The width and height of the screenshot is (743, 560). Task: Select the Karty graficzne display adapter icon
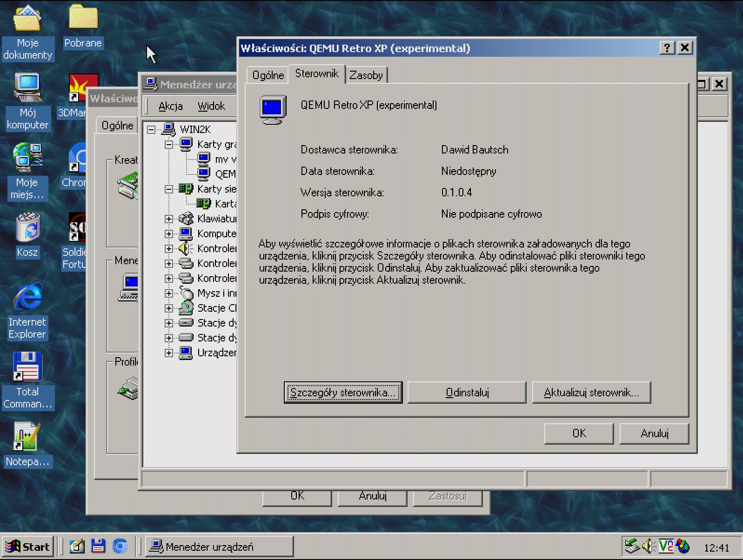[x=186, y=144]
